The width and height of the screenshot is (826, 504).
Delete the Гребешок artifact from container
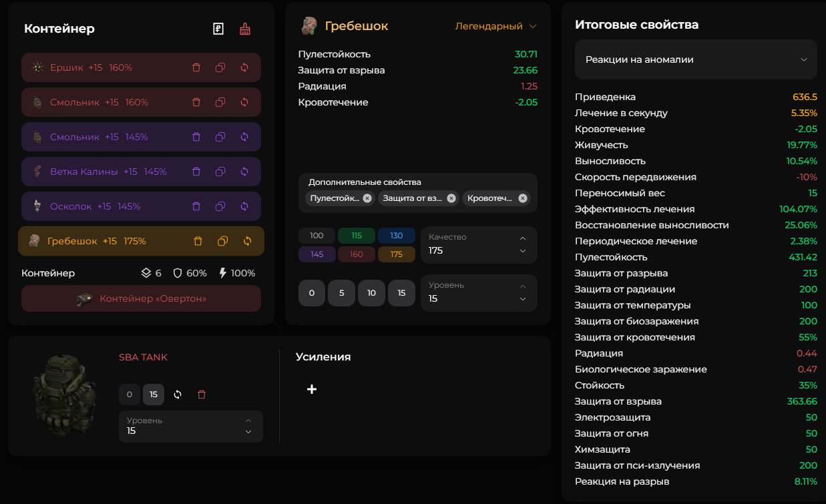[198, 241]
